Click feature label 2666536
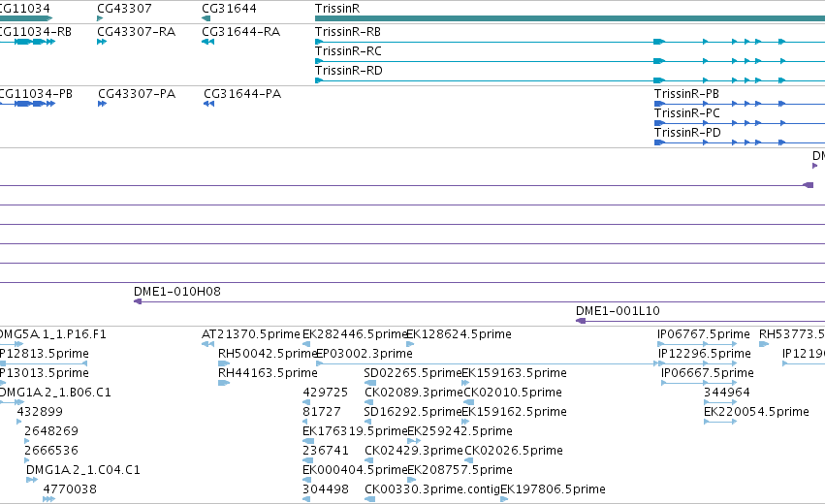Viewport: 825px width, 504px height. coord(51,451)
